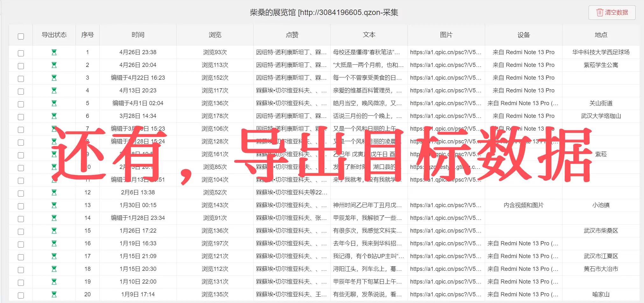Toggle the select-all checkbox in table header
This screenshot has width=644, height=303.
pos(21,36)
